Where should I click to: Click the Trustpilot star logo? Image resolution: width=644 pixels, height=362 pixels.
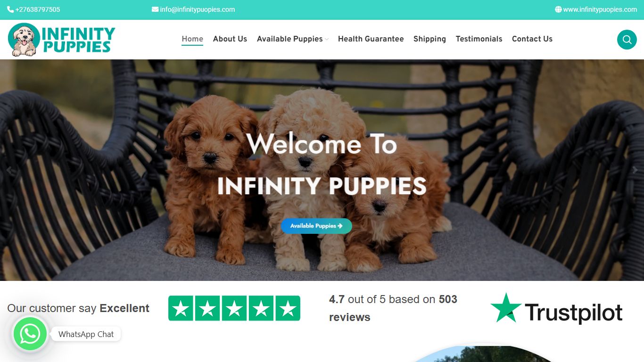[x=505, y=307]
